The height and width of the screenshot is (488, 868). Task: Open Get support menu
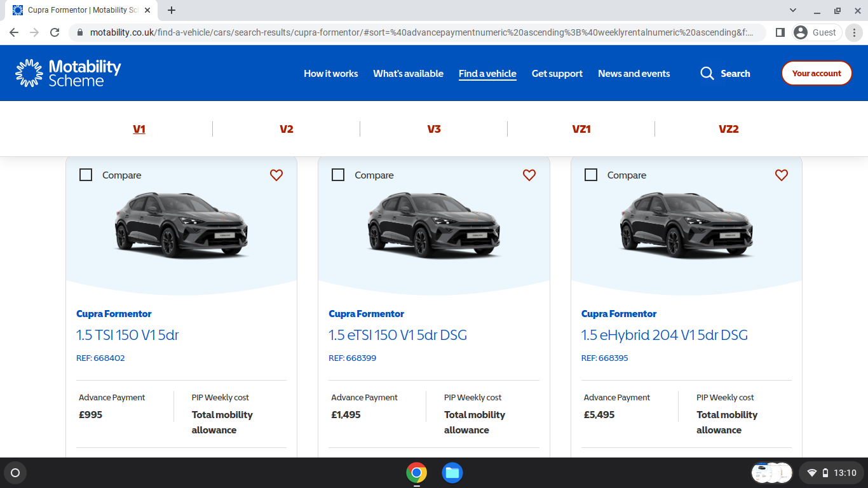pos(557,74)
